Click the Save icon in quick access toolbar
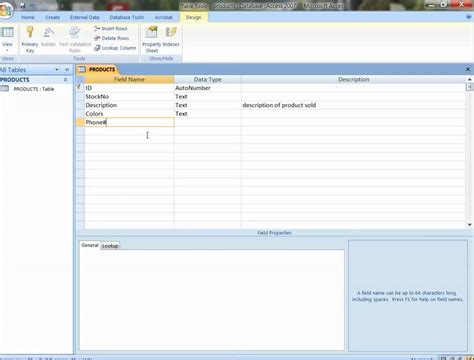 click(x=23, y=5)
